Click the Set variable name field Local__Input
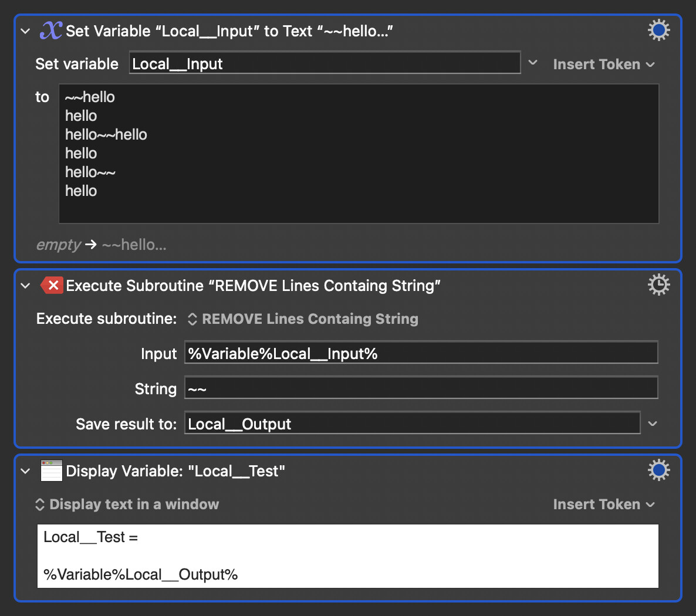Screen dimensions: 696x616 click(x=325, y=63)
